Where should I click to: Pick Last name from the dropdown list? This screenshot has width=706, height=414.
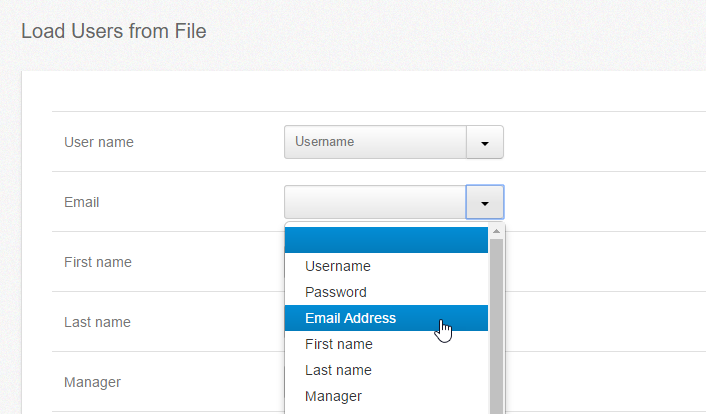pyautogui.click(x=386, y=370)
